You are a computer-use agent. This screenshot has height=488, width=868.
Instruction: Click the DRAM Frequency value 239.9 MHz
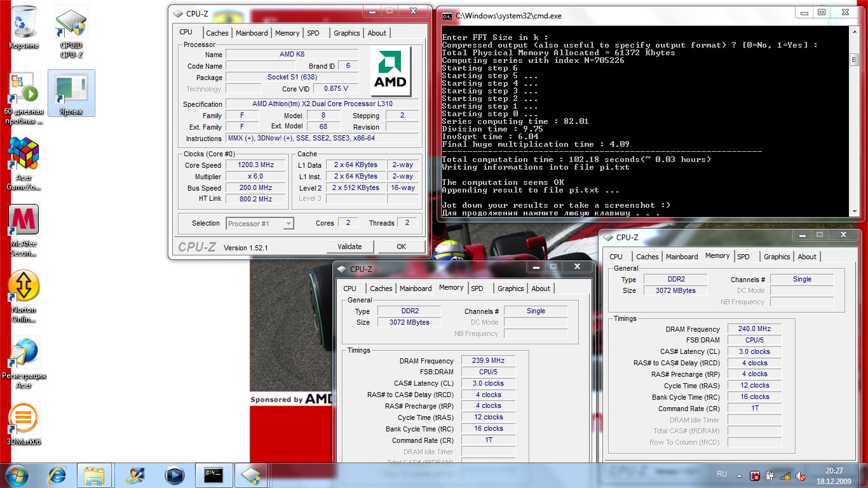click(x=488, y=361)
